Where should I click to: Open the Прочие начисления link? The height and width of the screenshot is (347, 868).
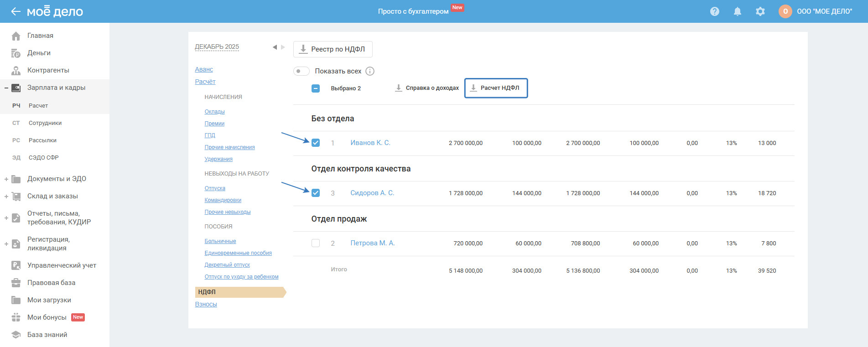(x=229, y=147)
